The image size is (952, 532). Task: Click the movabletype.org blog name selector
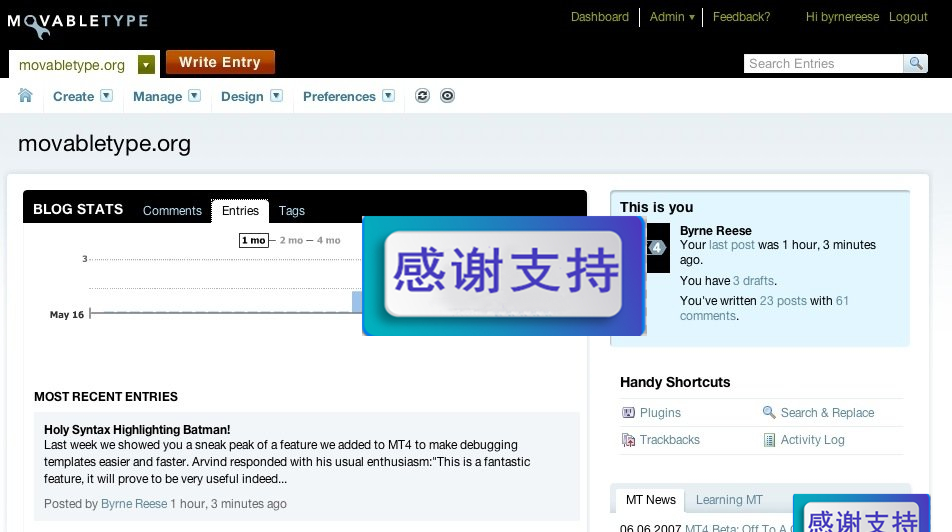pyautogui.click(x=72, y=65)
